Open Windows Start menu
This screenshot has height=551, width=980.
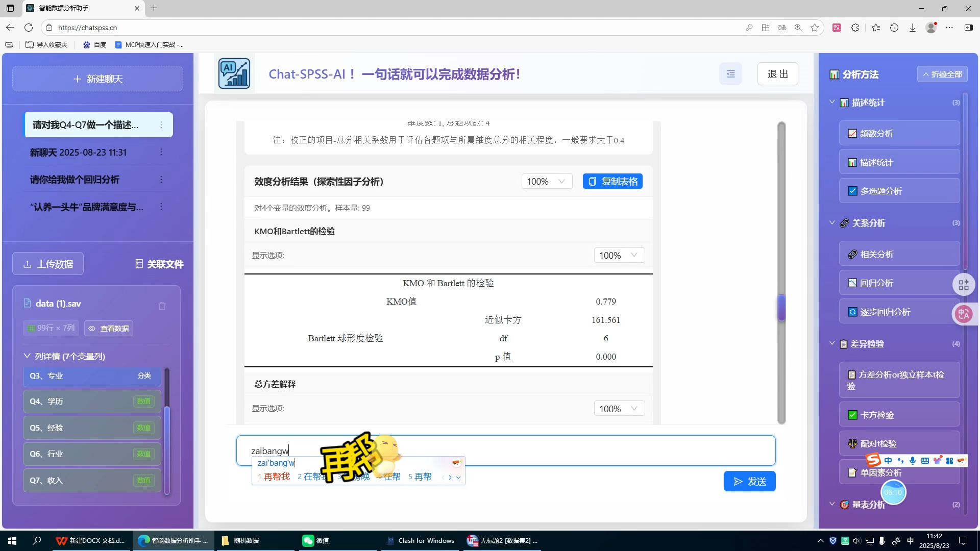coord(12,540)
